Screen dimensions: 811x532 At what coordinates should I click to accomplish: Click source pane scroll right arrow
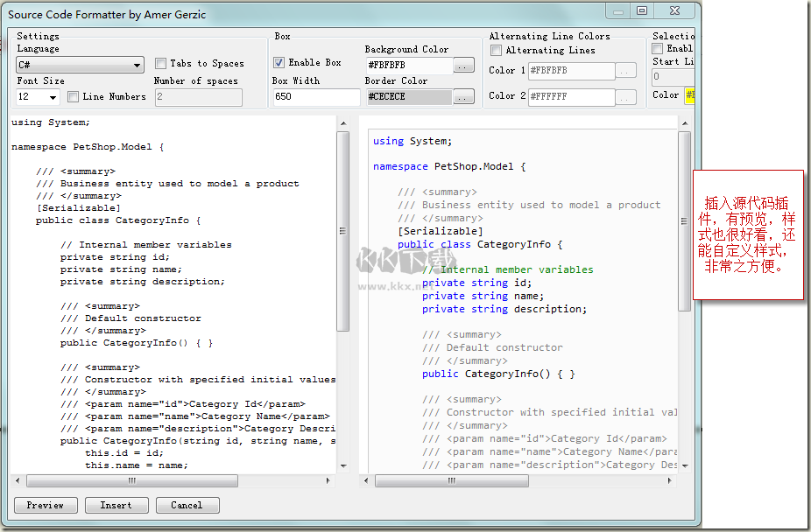(328, 481)
